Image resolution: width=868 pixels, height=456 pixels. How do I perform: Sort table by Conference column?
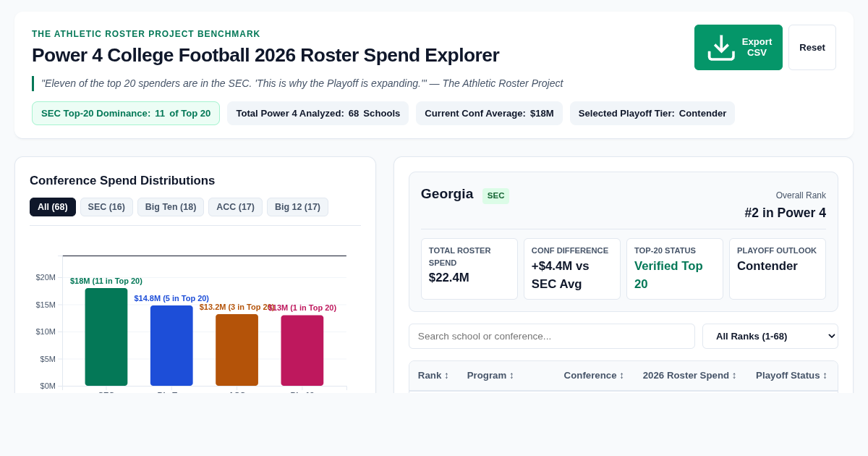(594, 375)
